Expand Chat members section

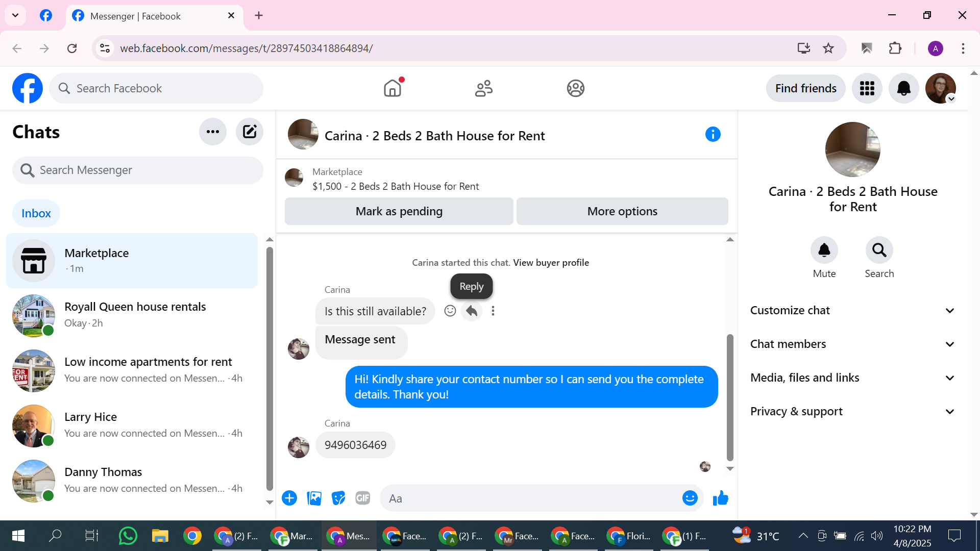pos(852,344)
